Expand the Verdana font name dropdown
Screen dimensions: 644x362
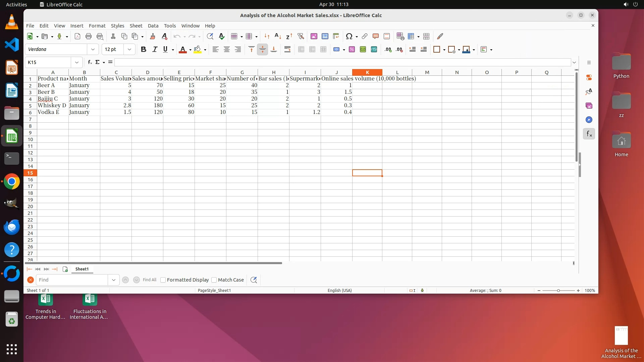[93, 50]
